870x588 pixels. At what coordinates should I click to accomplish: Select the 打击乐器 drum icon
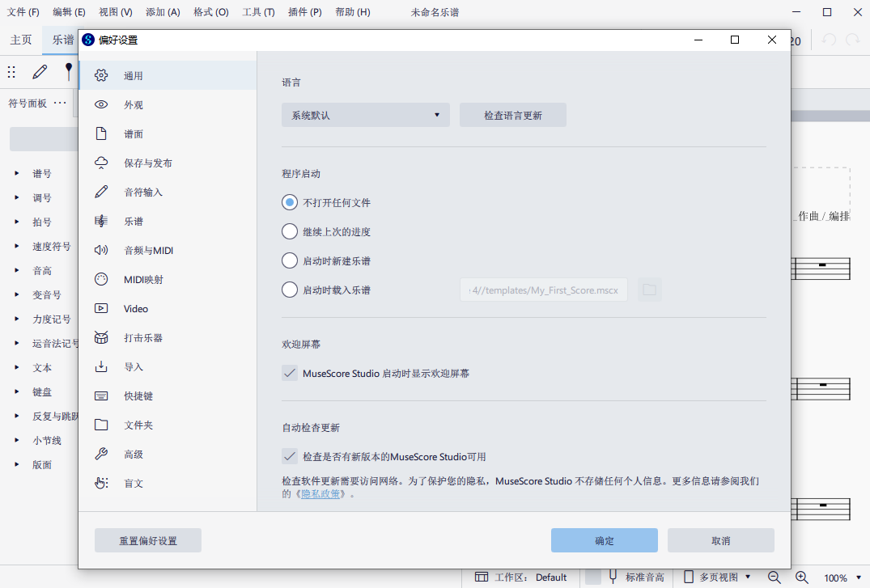[x=101, y=337]
